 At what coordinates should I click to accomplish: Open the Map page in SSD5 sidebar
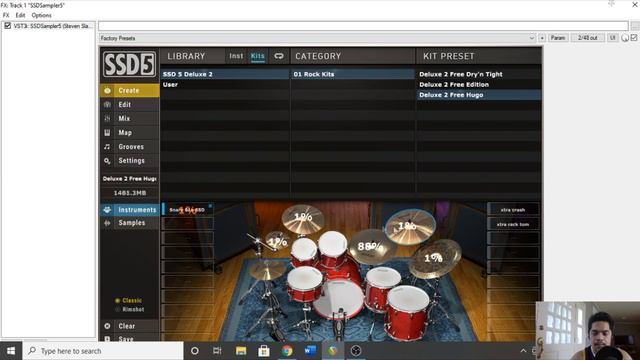coord(129,133)
